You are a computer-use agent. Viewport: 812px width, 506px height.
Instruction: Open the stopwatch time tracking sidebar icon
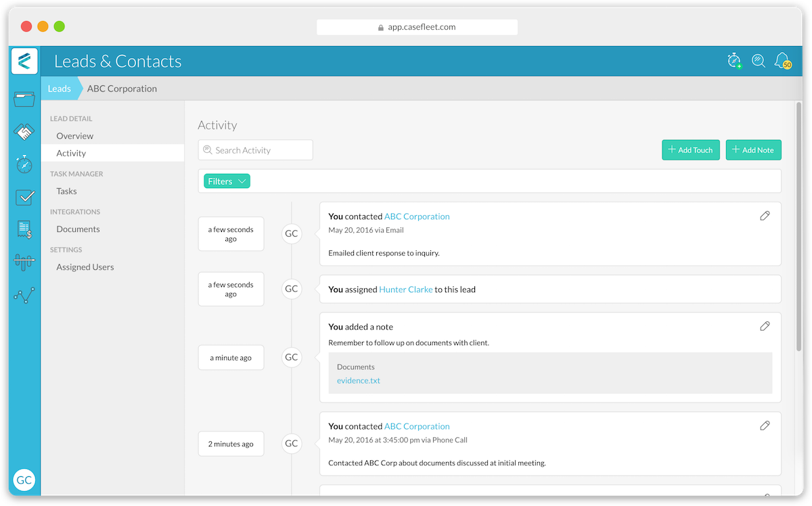point(24,164)
